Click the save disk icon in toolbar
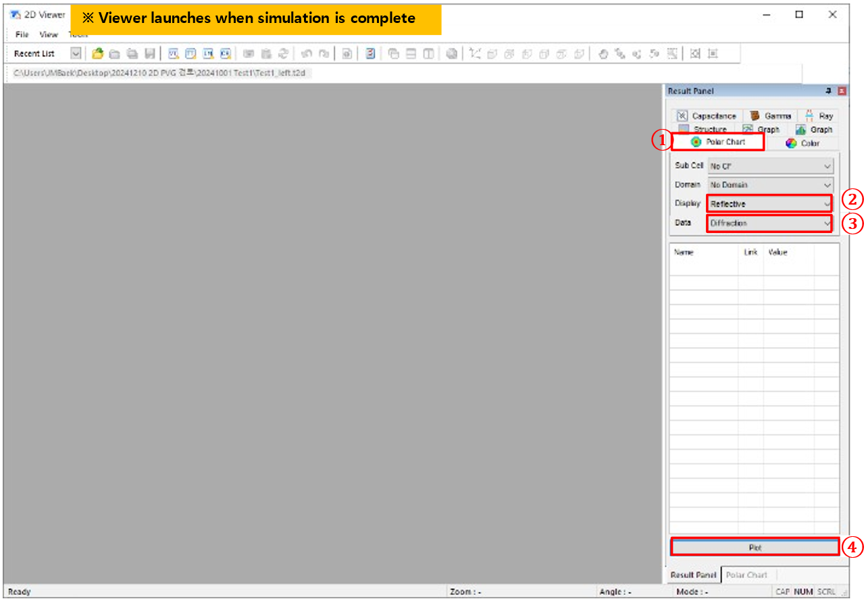This screenshot has width=868, height=601. point(150,53)
